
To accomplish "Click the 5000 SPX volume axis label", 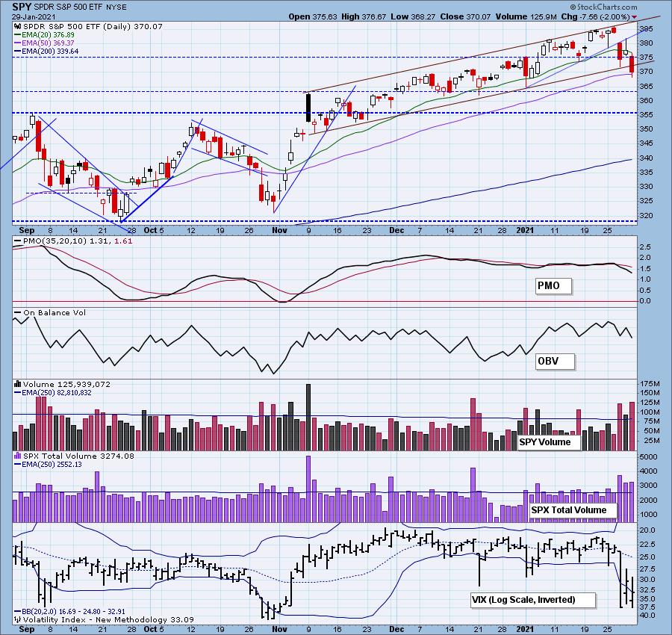I will [648, 457].
